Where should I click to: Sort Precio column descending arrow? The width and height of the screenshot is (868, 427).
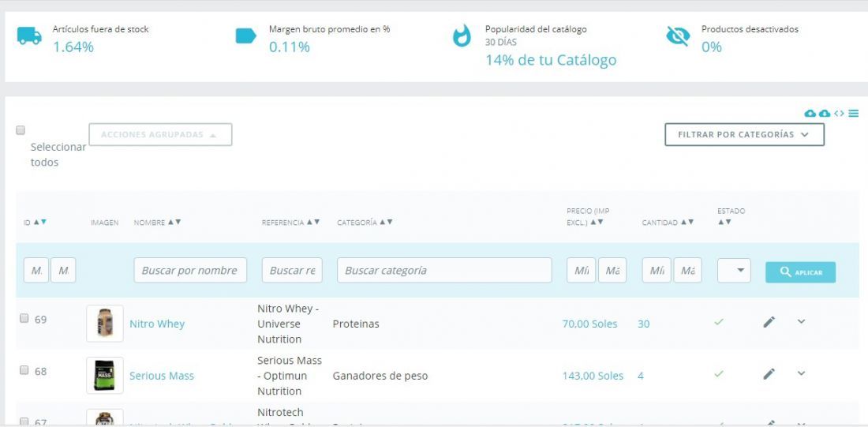pos(600,222)
